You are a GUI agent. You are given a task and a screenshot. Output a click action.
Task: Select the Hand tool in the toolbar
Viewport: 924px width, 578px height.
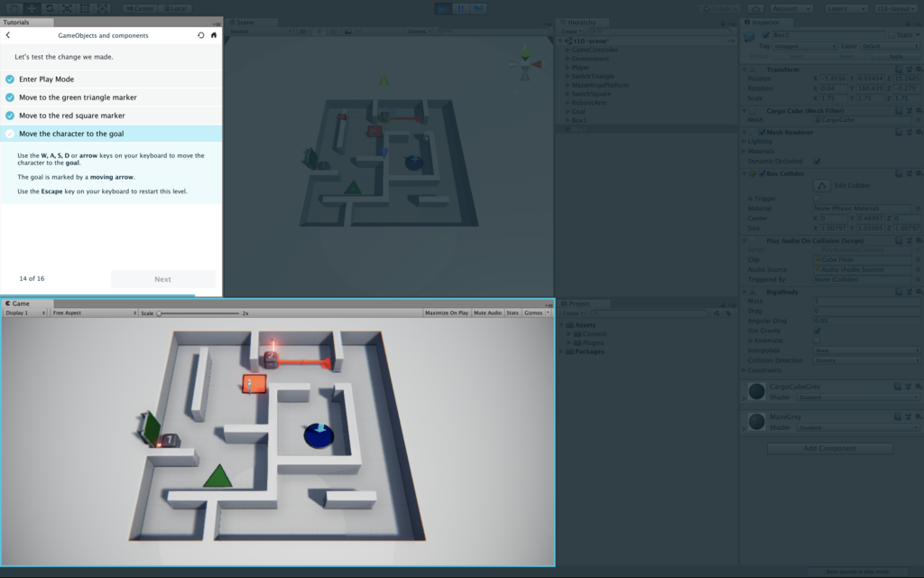coord(14,8)
